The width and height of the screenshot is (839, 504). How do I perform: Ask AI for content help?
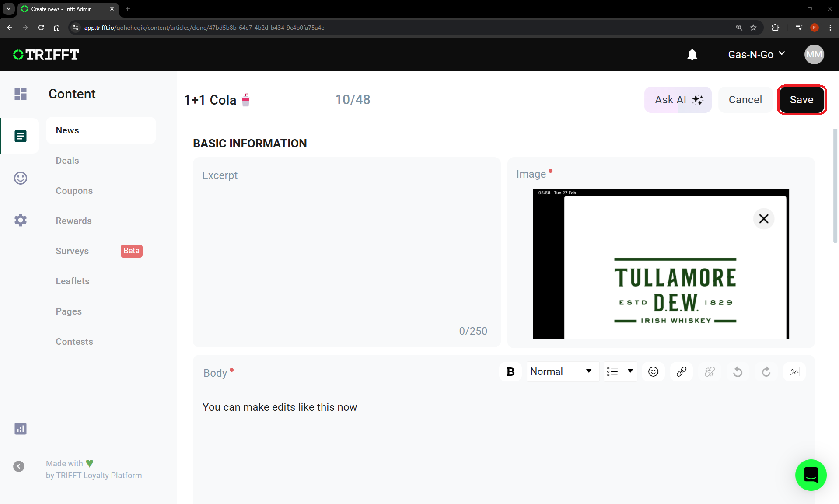point(678,100)
